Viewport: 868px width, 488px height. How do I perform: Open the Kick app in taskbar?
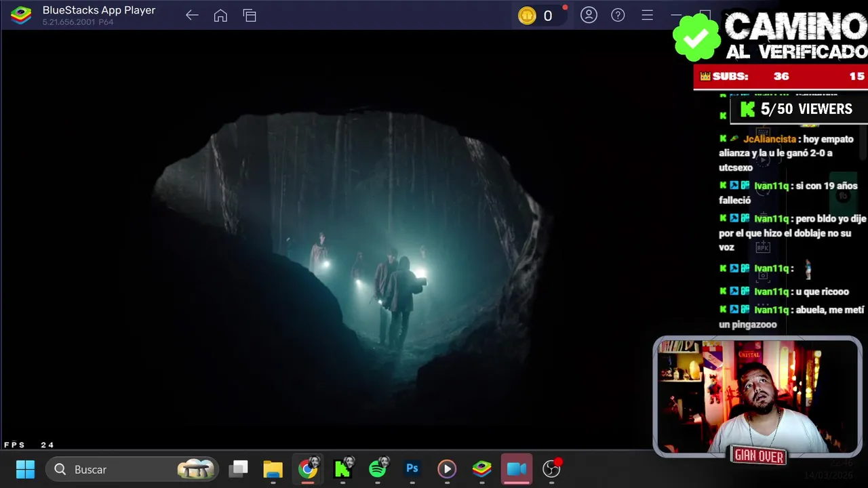(x=343, y=469)
